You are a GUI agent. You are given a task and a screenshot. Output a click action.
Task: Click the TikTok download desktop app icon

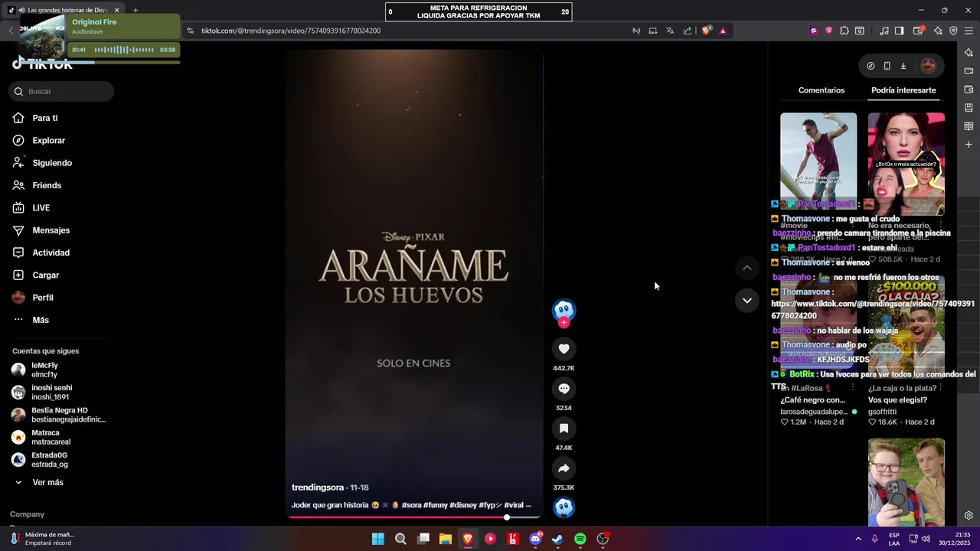click(x=903, y=66)
